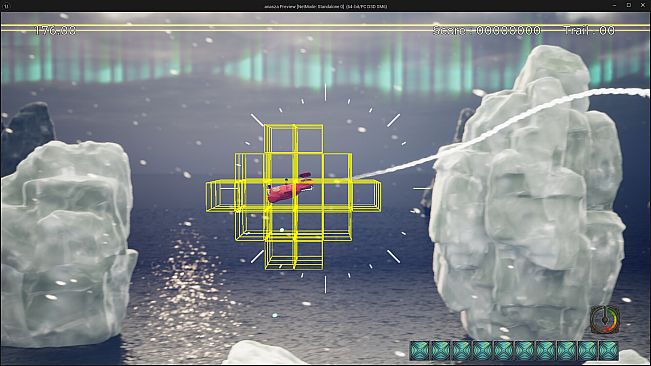Viewport: 651px width, 366px height.
Task: Close the game preview window
Action: pyautogui.click(x=643, y=5)
